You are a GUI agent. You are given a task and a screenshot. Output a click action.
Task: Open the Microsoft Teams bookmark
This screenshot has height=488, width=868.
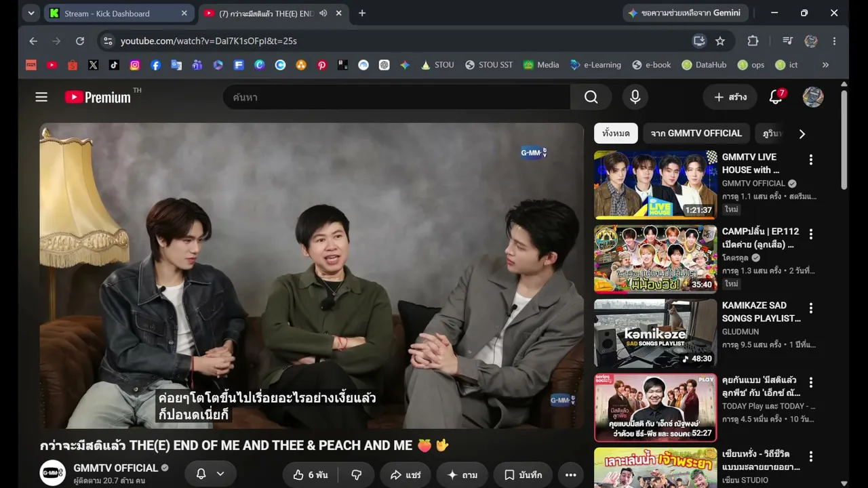197,65
